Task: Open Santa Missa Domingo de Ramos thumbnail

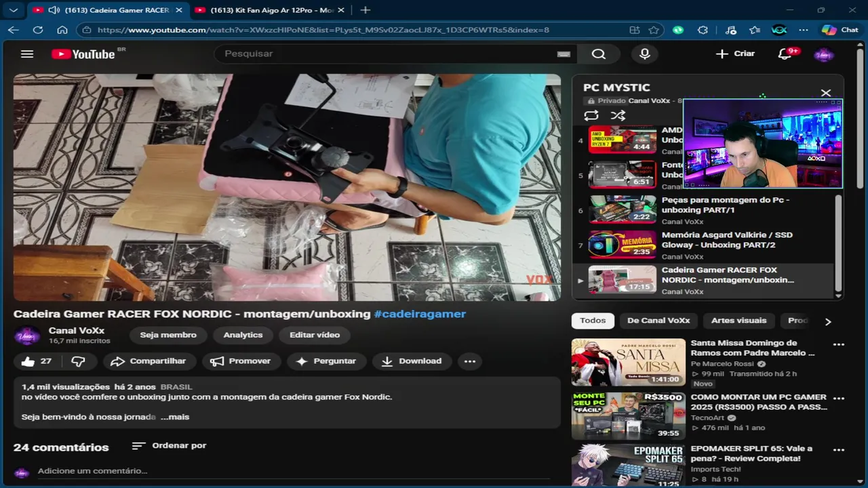Action: pyautogui.click(x=629, y=363)
